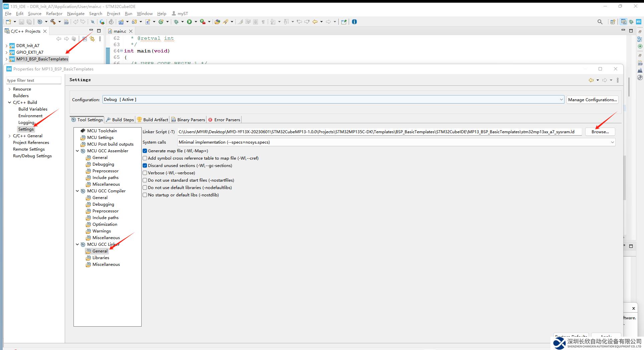The image size is (644, 350).
Task: Click the blue information icon in toolbar
Action: (x=354, y=22)
